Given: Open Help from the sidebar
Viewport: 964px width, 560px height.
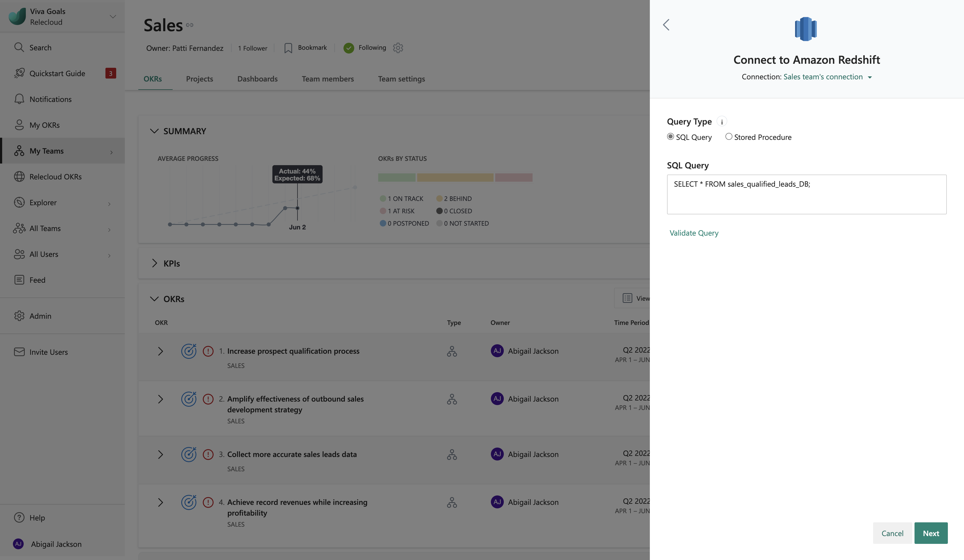Looking at the screenshot, I should [37, 518].
